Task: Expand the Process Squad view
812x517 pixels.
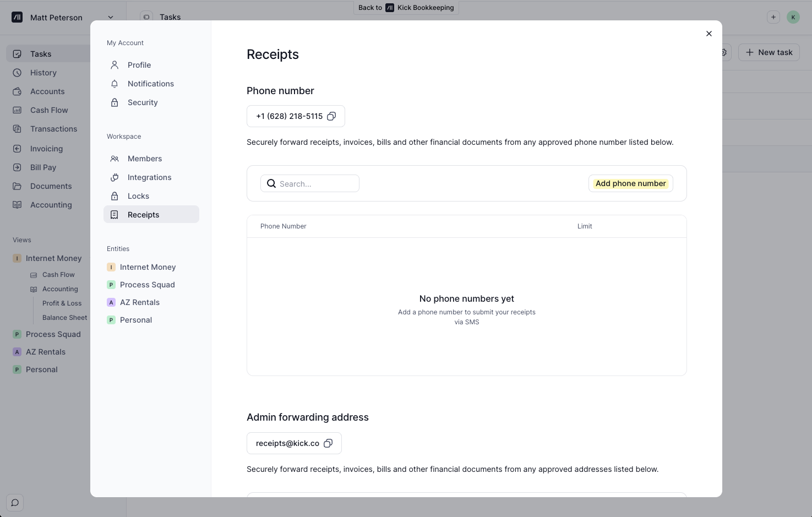Action: (17, 334)
